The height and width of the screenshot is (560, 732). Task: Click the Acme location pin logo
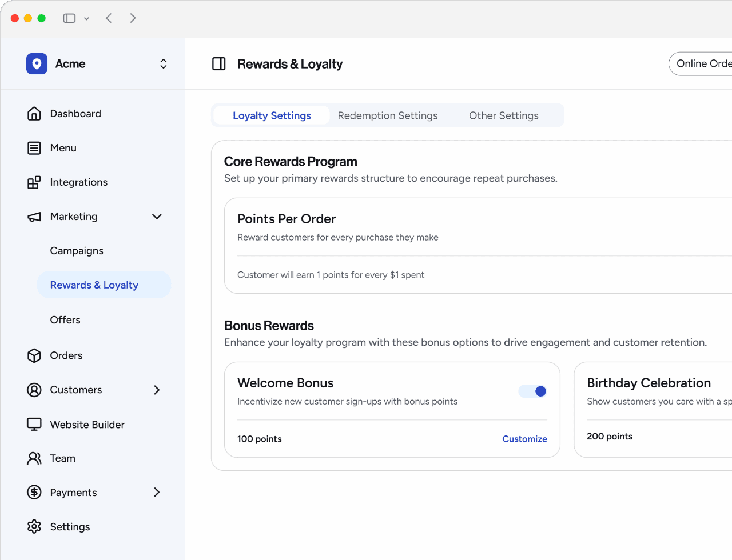point(37,63)
